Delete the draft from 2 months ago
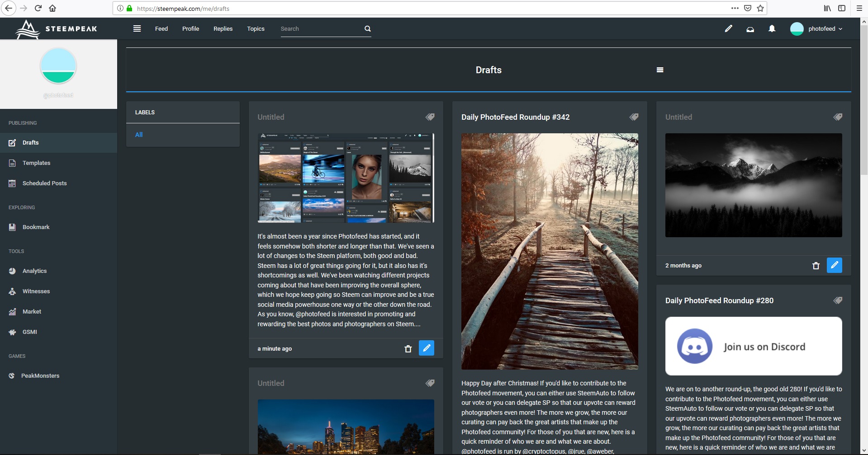The image size is (868, 455). coord(816,265)
